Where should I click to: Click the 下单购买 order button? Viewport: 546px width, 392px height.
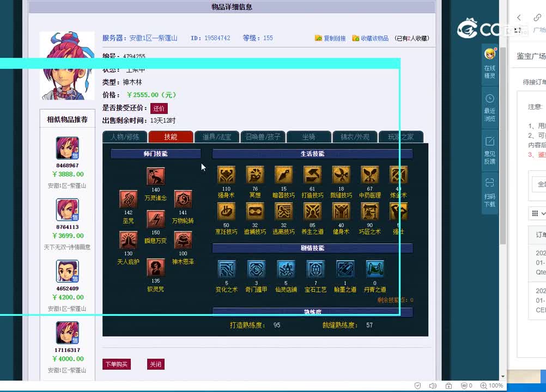point(117,364)
